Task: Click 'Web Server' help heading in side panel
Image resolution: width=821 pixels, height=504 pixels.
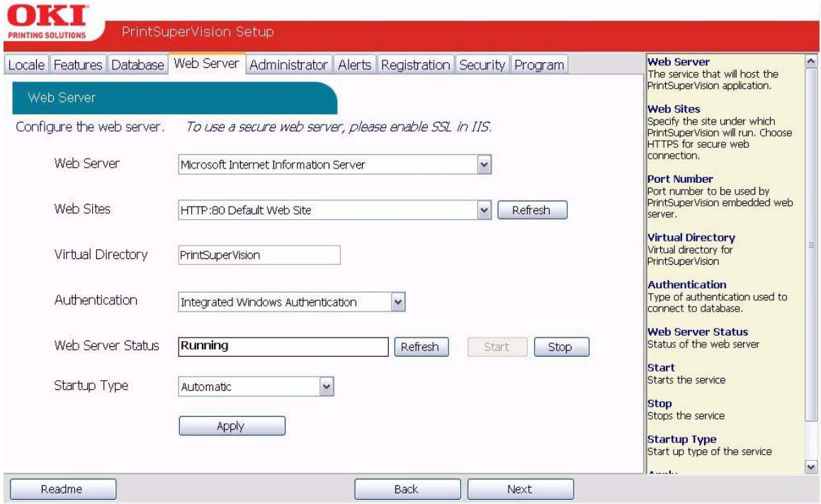Action: point(679,62)
